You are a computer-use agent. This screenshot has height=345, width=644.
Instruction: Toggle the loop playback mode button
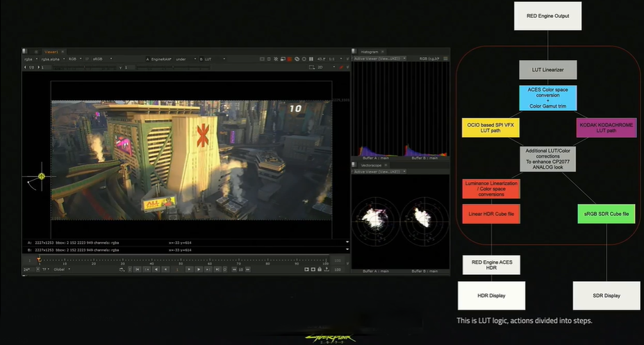(x=225, y=269)
